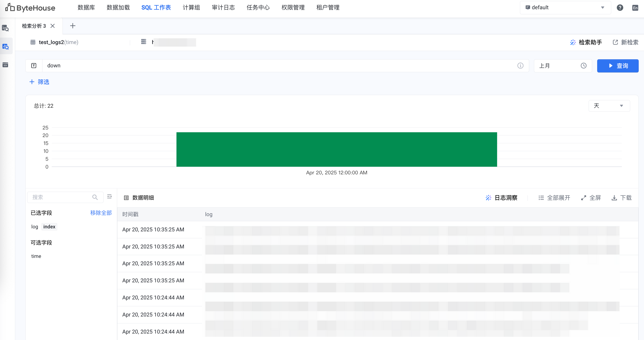Open the time picker clock icon
This screenshot has width=644, height=340.
[584, 66]
